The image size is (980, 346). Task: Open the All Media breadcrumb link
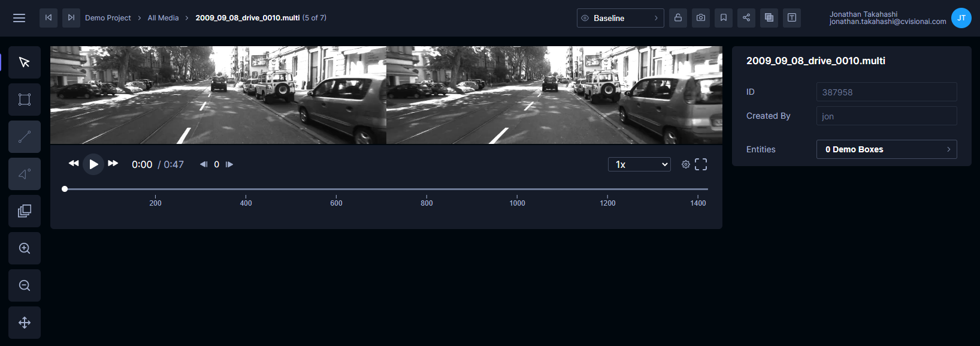(163, 18)
